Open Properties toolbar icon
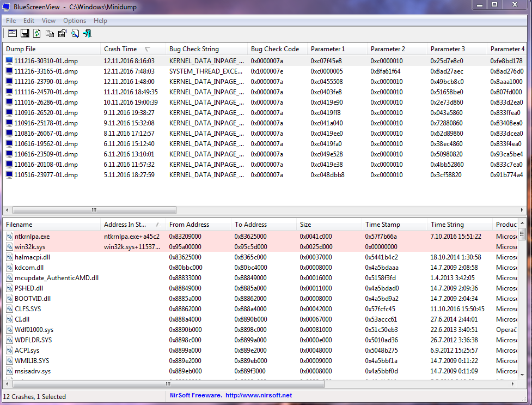This screenshot has height=405, width=532. [62, 33]
